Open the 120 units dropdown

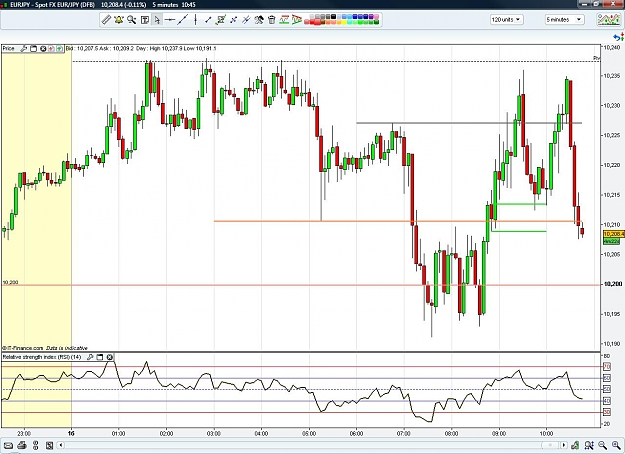(x=506, y=20)
